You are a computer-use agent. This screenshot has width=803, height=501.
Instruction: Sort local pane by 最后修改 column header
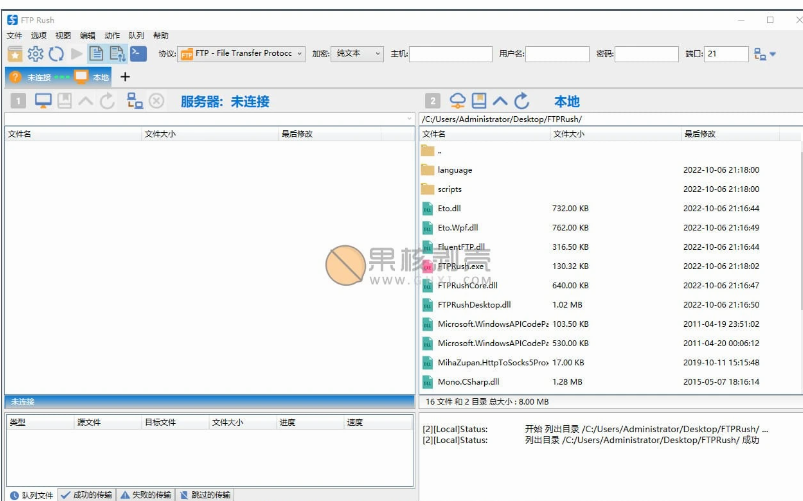(x=730, y=134)
